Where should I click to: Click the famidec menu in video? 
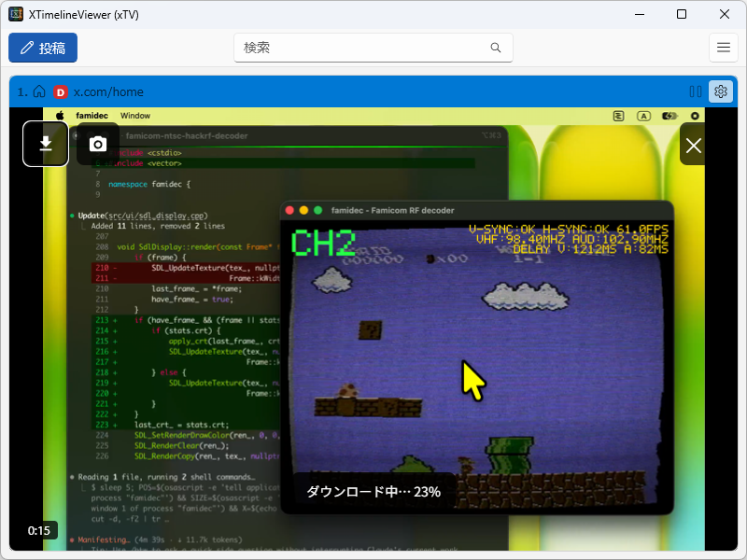coord(92,116)
